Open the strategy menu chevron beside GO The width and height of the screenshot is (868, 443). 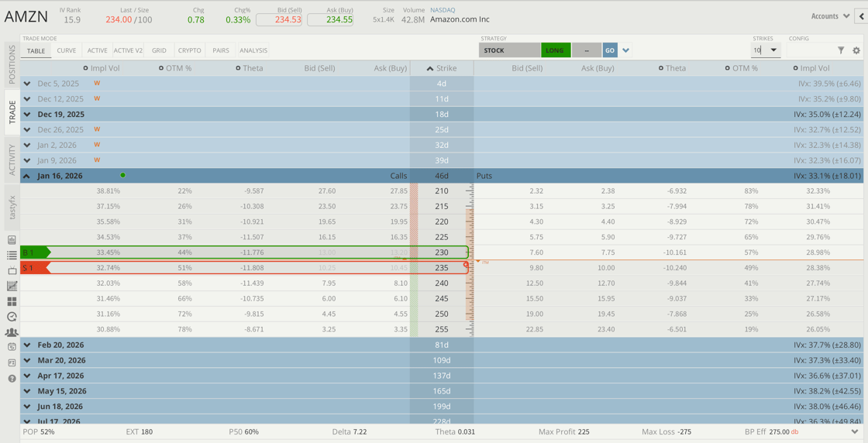point(626,50)
